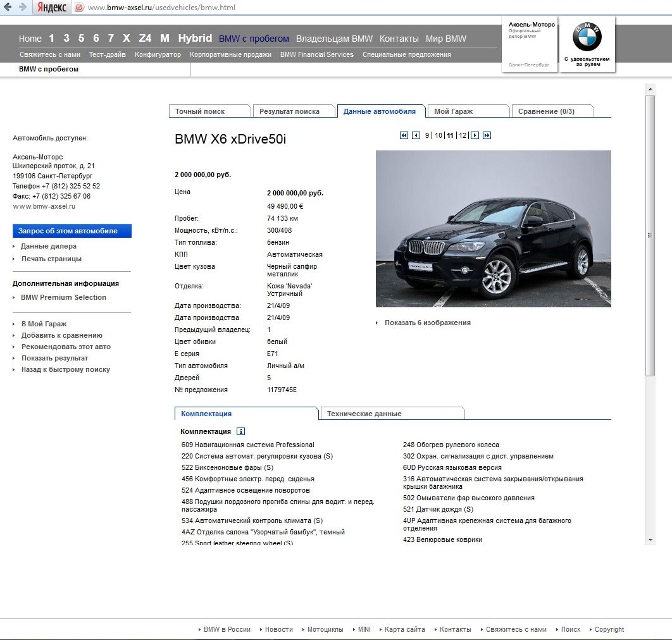Click the BMW X6 car photo

[494, 228]
